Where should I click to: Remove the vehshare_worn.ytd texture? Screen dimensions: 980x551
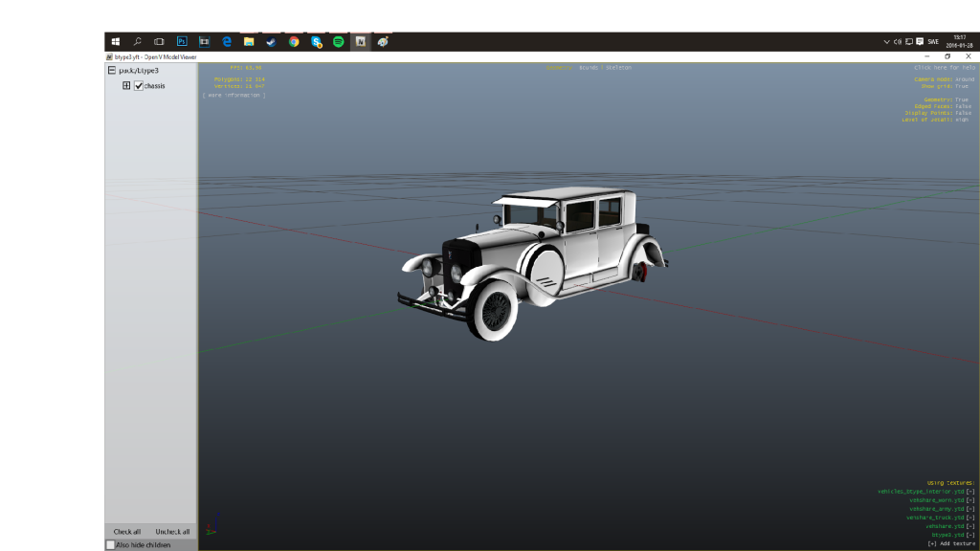(970, 500)
